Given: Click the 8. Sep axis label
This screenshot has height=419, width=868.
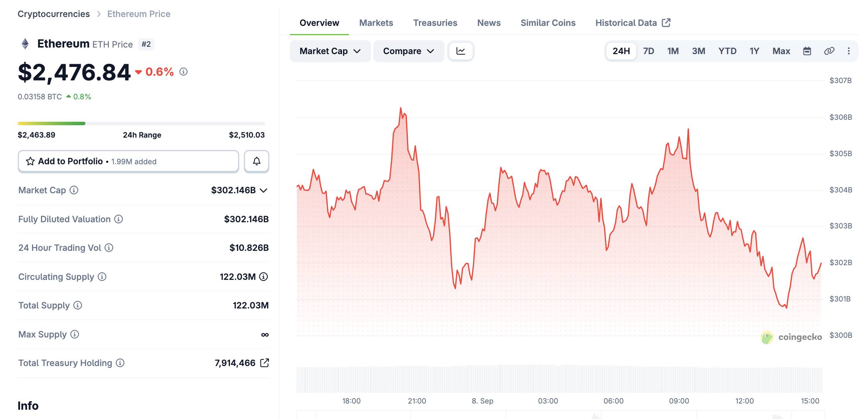Looking at the screenshot, I should click(482, 401).
